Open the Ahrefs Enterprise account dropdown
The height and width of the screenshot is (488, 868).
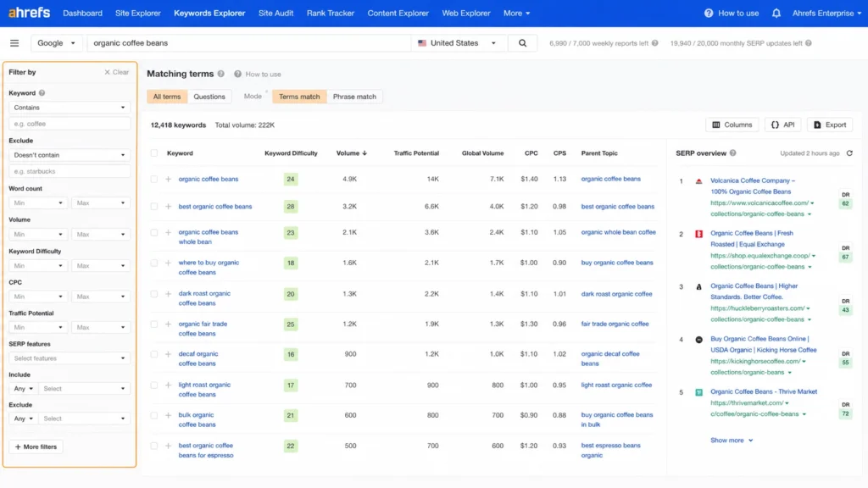(826, 14)
